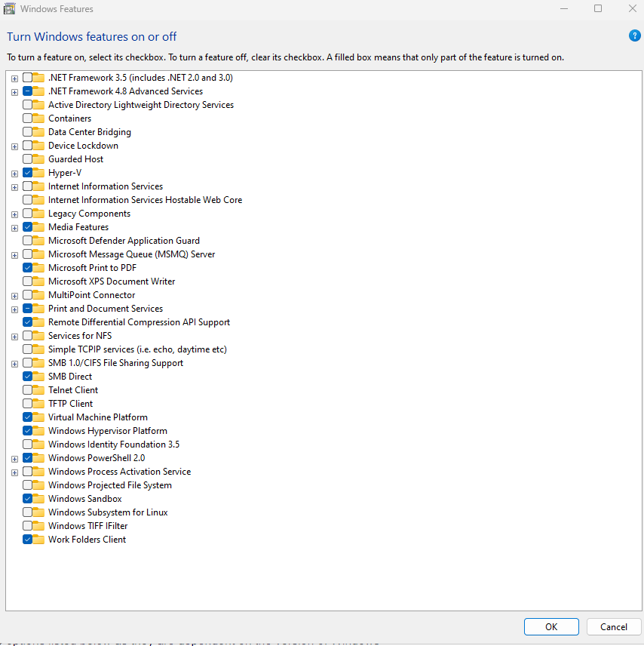Expand SMB 1.0/CIFS File Sharing Support node
Image resolution: width=644 pixels, height=646 pixels.
pos(14,364)
